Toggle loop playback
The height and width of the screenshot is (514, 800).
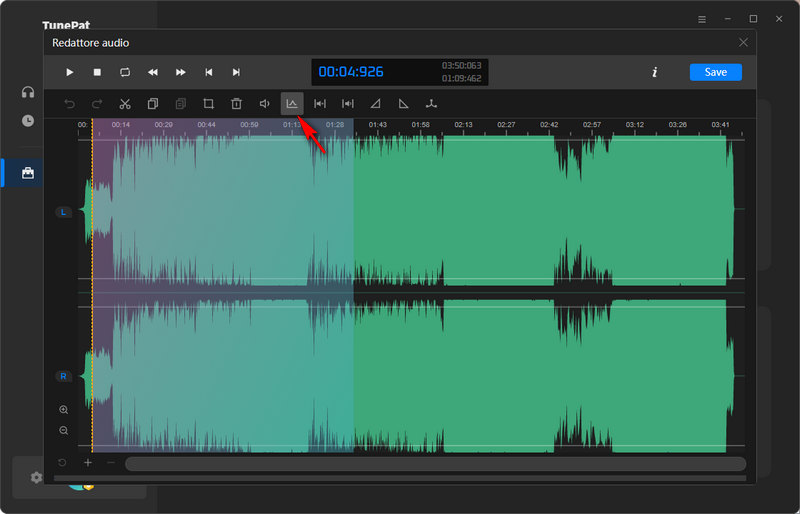tap(125, 72)
